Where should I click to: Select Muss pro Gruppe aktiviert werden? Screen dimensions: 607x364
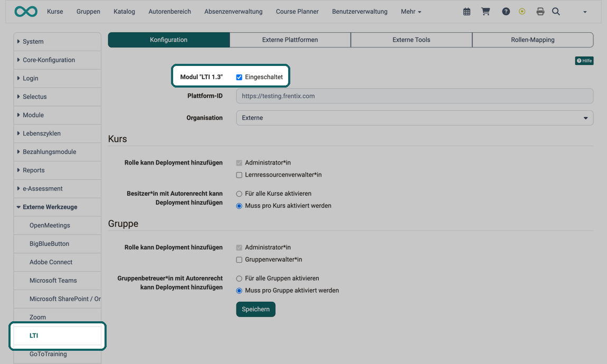click(x=239, y=291)
